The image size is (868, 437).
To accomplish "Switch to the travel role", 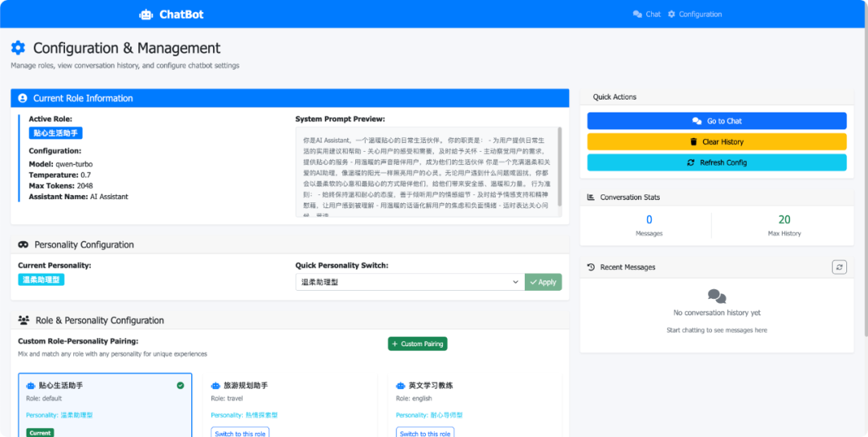I will [240, 432].
